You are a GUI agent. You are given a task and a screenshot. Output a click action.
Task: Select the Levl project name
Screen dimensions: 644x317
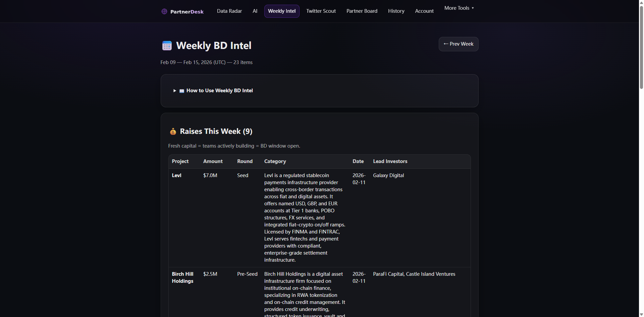pos(176,175)
